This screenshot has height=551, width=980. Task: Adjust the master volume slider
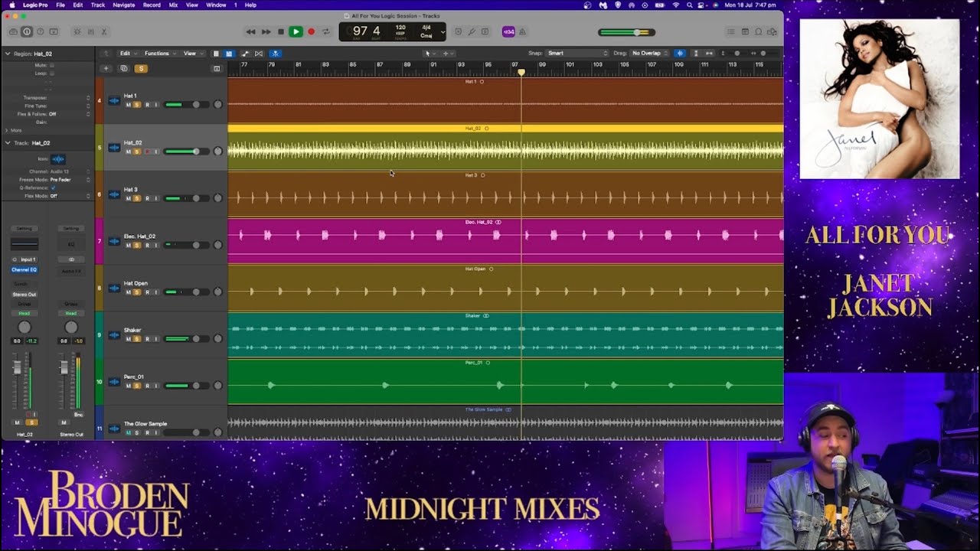click(x=626, y=32)
